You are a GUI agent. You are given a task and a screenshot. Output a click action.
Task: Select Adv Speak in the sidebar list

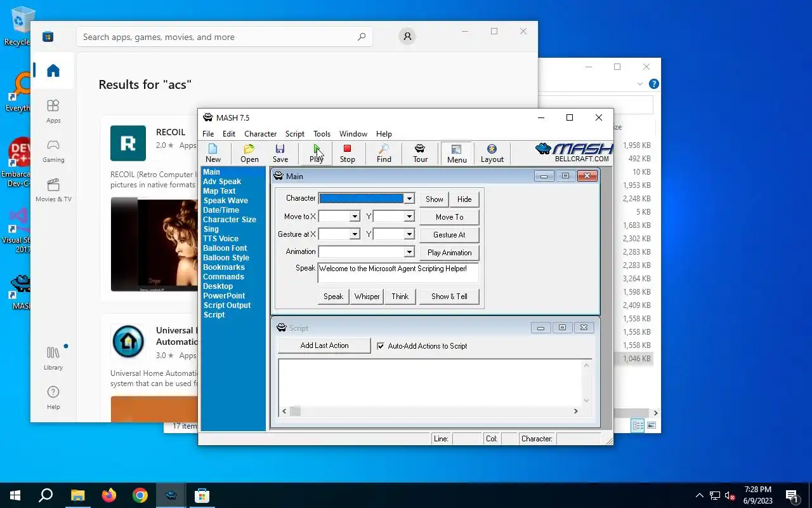click(x=221, y=182)
